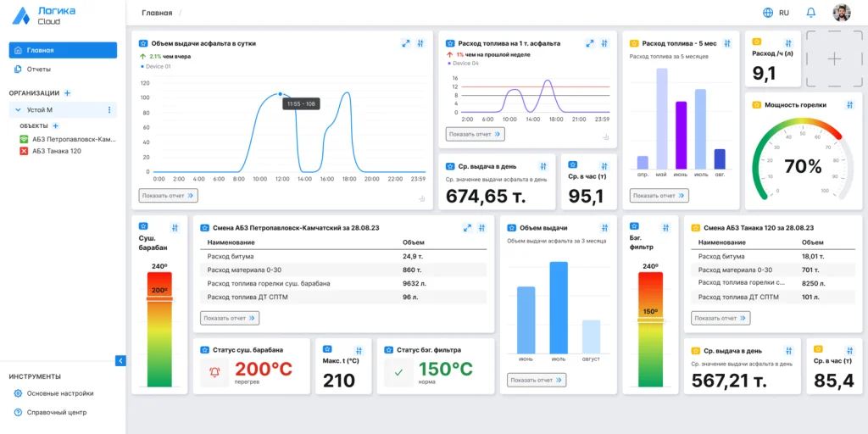Click the Главная breadcrumb
This screenshot has height=434, width=868.
click(157, 13)
